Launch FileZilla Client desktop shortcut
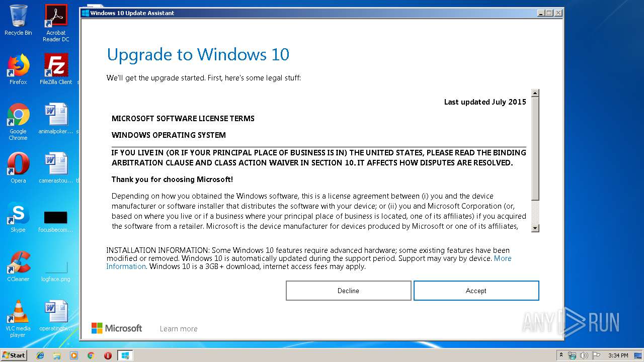The image size is (644, 362). tap(56, 69)
